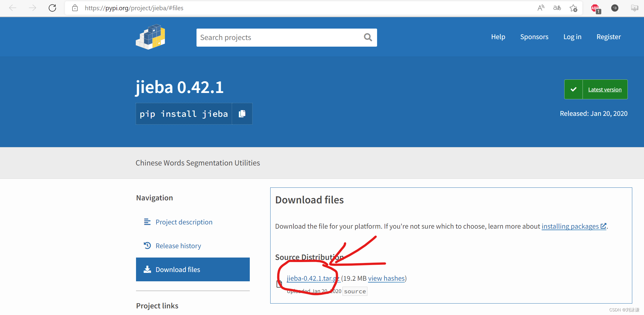644x315 pixels.
Task: Select the jieba 0.42.1 heading
Action: (x=179, y=88)
